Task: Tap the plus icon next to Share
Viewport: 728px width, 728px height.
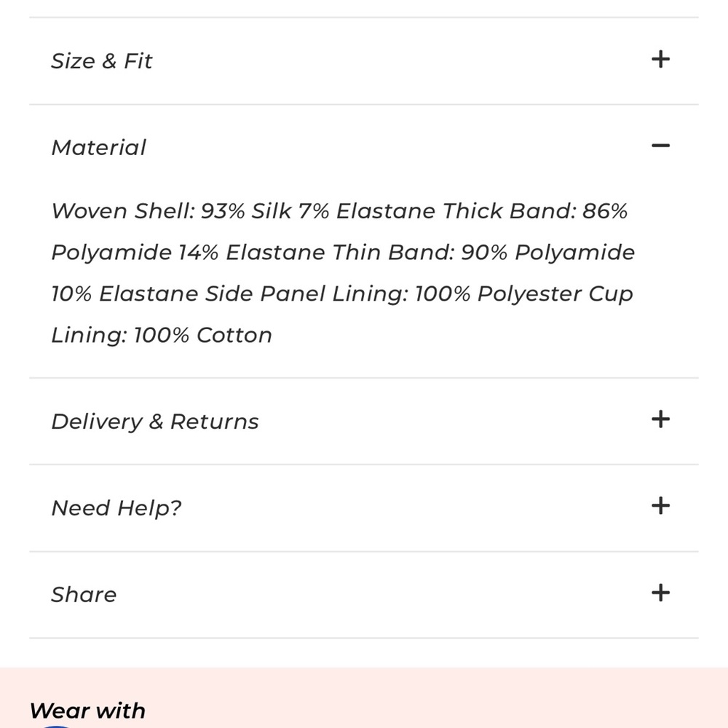Action: click(660, 593)
